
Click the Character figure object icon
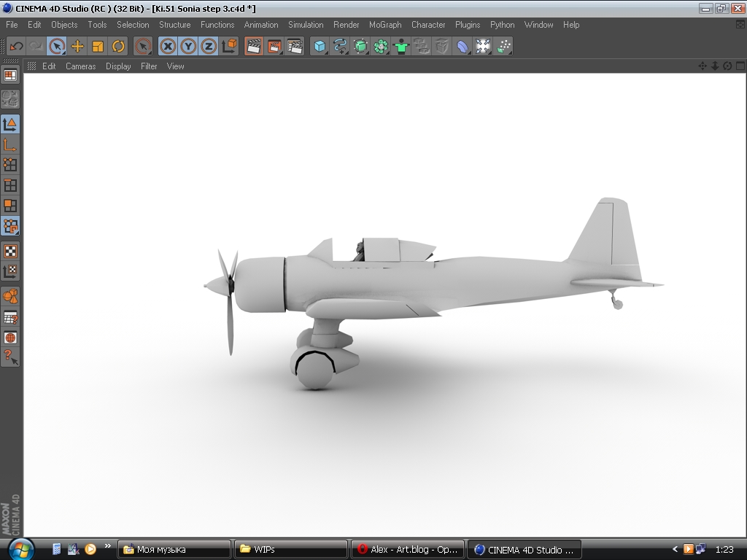(x=401, y=46)
